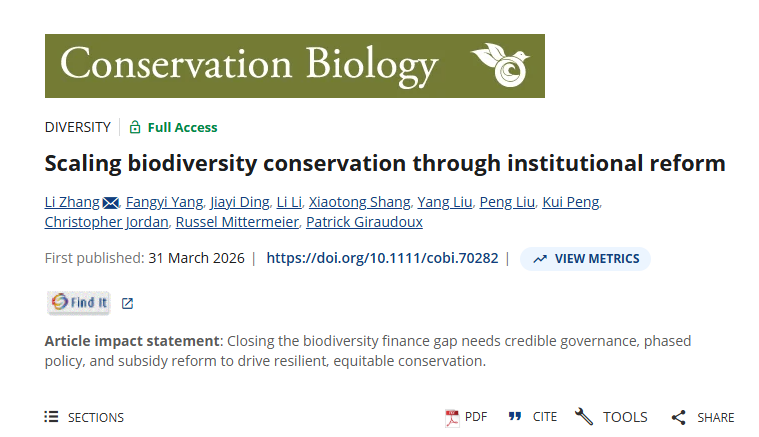Click the View Metrics button

point(585,259)
